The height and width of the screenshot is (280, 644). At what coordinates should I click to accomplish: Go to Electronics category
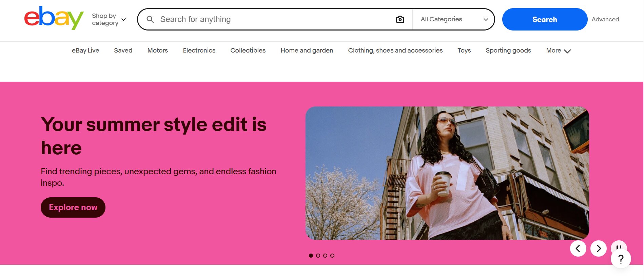[199, 51]
